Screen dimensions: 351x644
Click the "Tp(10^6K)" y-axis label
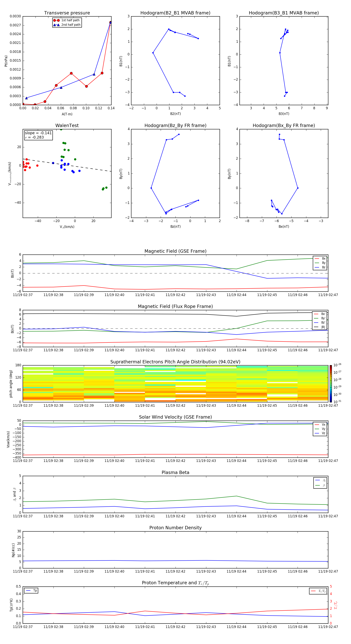[11, 605]
